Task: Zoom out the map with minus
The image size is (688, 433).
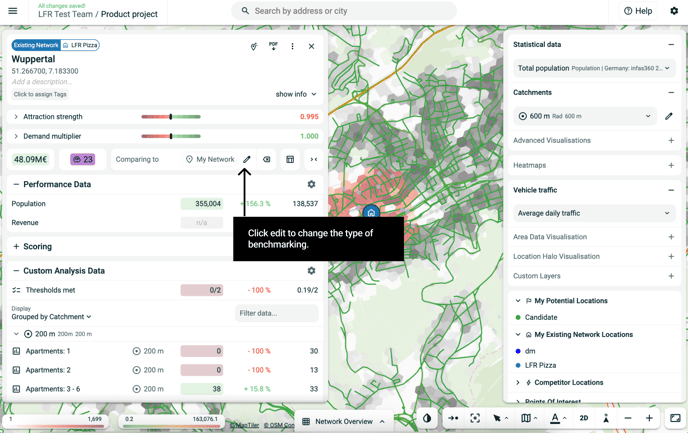Action: click(628, 419)
